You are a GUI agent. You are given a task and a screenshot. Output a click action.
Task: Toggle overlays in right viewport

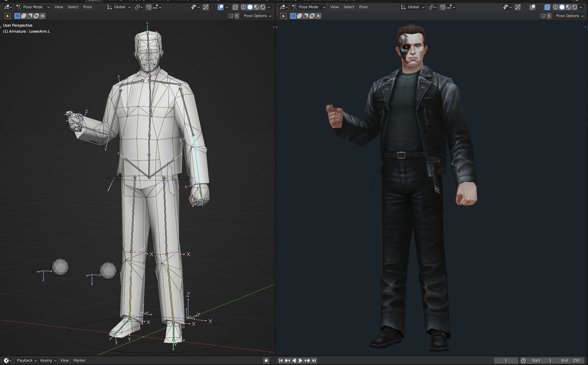533,7
